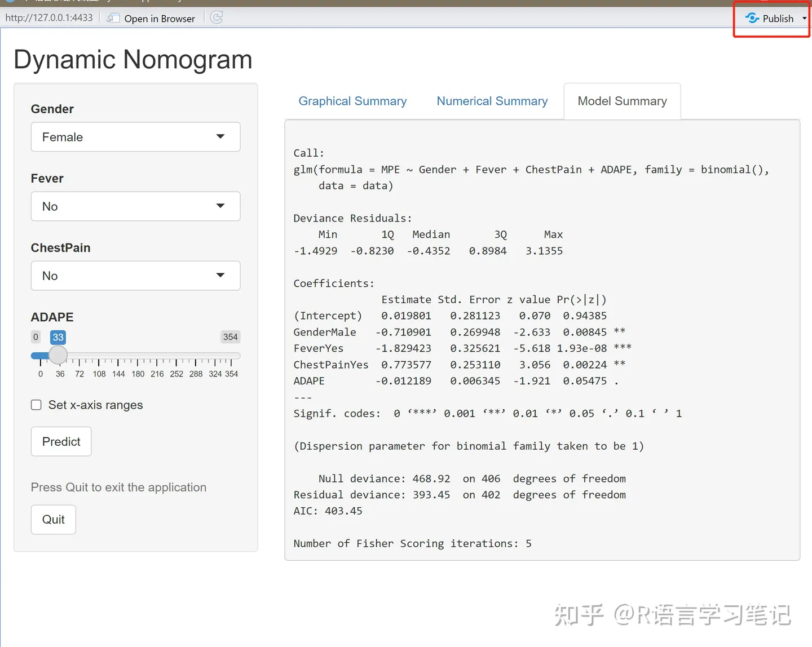Click the URL address field
The height and width of the screenshot is (647, 812).
click(49, 17)
